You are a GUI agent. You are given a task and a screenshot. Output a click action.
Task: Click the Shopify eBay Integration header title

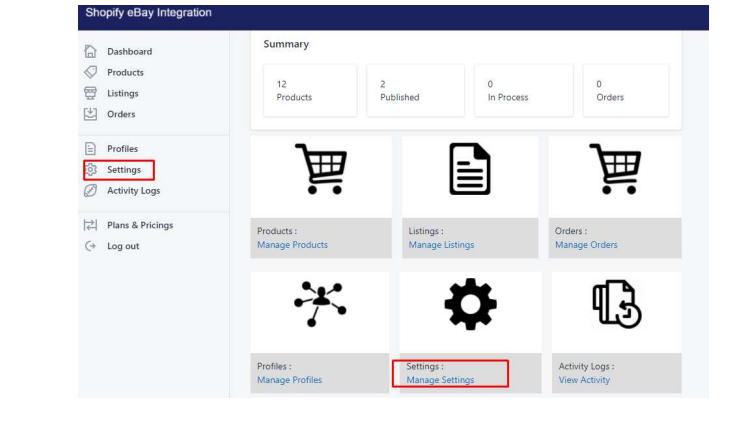point(149,13)
